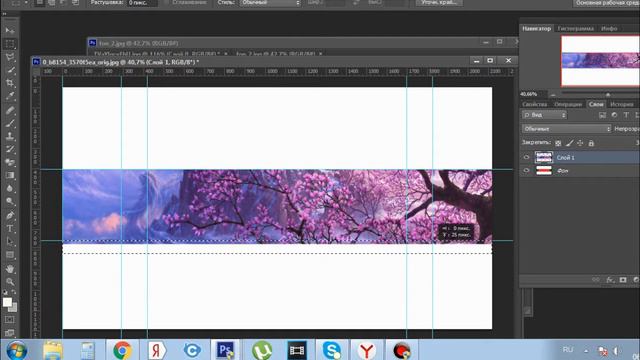Viewport: 640px width, 360px height.
Task: Hide the Слой 1 layer
Action: [x=526, y=158]
